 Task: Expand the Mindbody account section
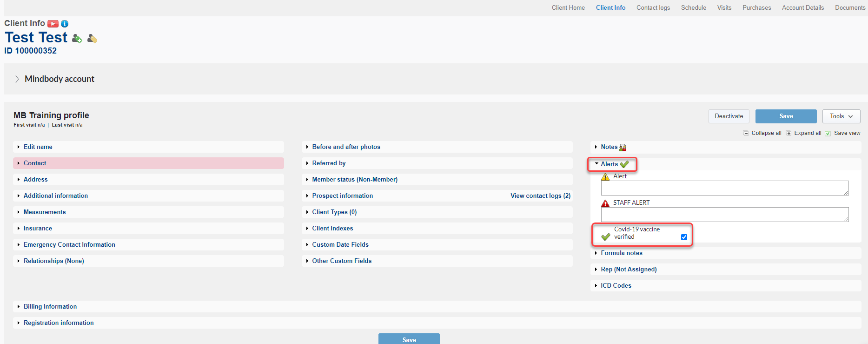[17, 79]
